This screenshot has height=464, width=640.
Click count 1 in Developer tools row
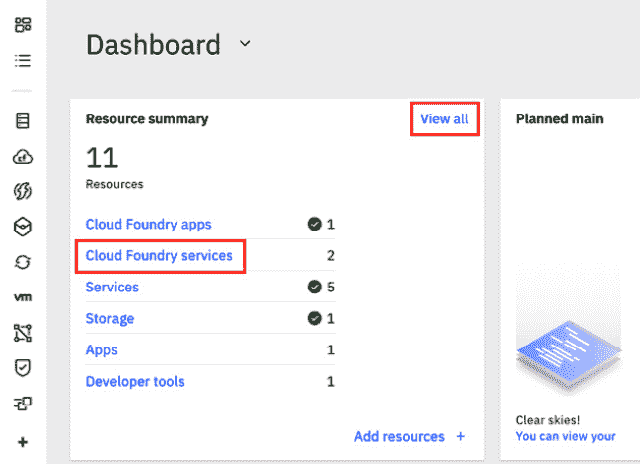tap(331, 382)
